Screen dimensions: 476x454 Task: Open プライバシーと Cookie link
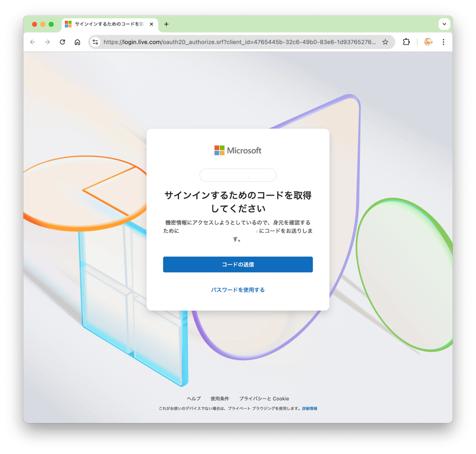tap(264, 398)
